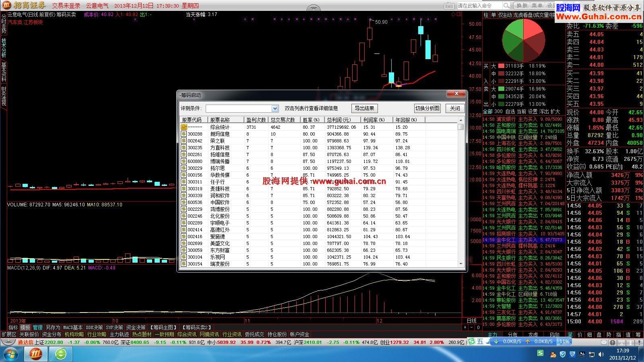
Task: Click the 导出结果 button
Action: [364, 108]
